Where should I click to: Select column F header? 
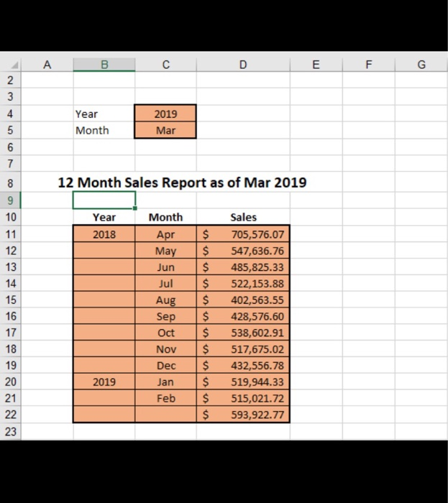point(369,65)
